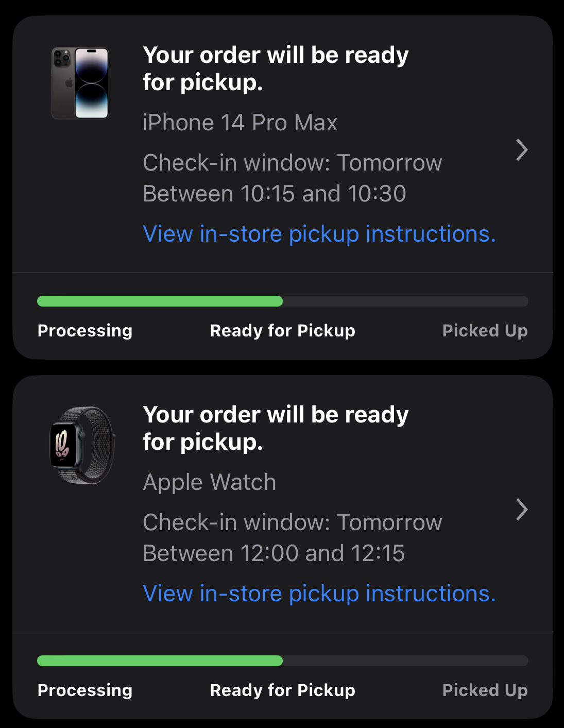Select Processing label in iPhone order
564x728 pixels.
click(x=85, y=331)
